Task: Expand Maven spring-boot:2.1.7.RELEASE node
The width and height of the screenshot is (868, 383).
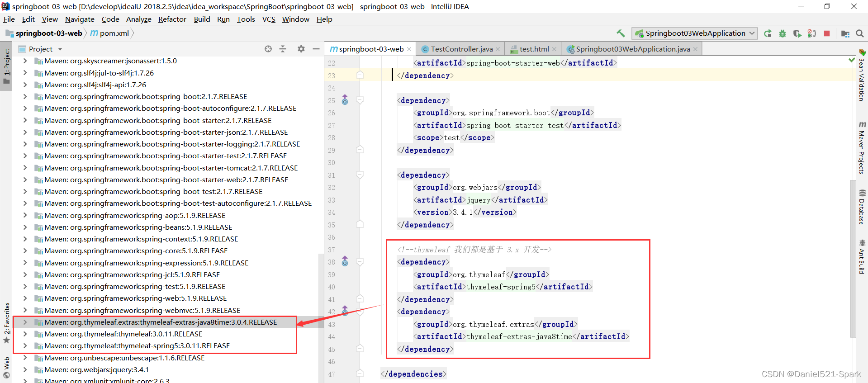Action: pos(25,97)
